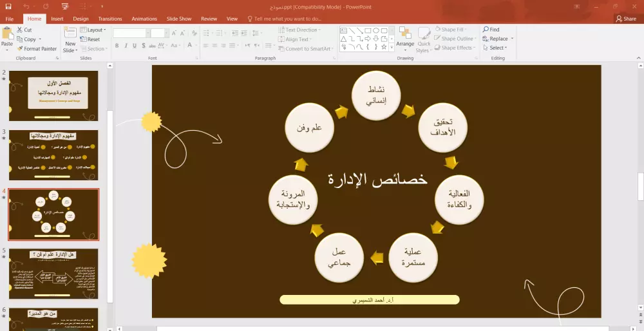Open Align Text dropdown

[x=295, y=39]
